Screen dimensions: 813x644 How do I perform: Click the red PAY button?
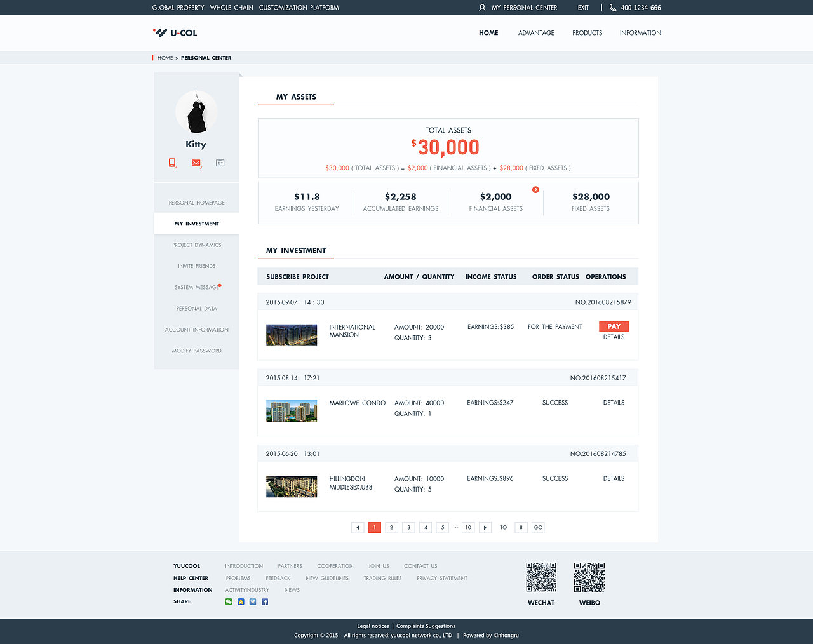614,326
